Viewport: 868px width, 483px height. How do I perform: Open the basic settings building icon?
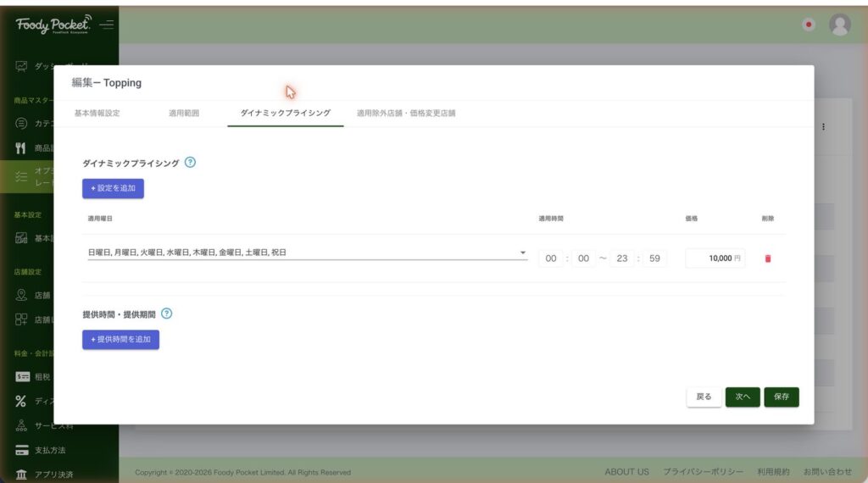21,238
